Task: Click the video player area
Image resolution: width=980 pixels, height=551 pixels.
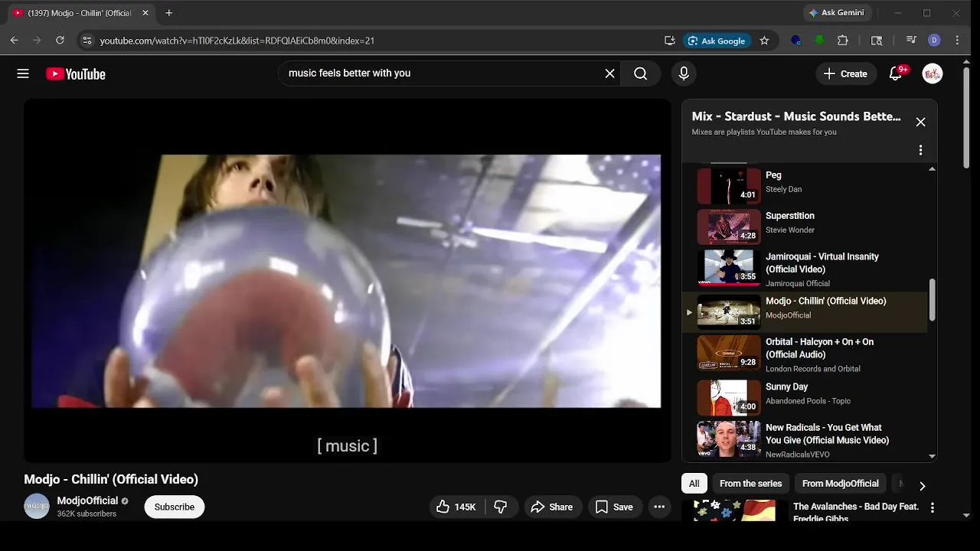Action: (347, 281)
